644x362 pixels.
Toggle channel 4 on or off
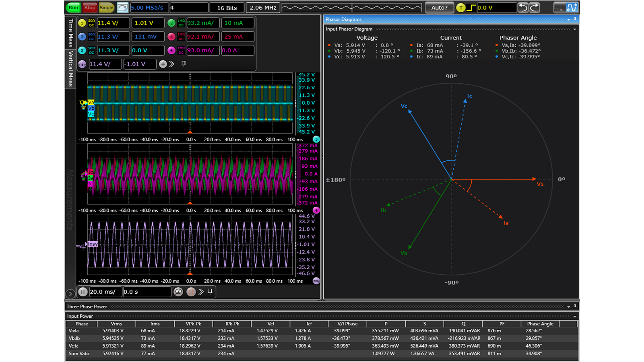coord(171,37)
